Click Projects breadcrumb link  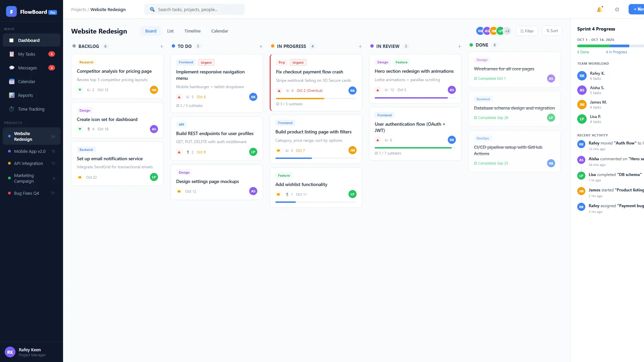click(78, 9)
